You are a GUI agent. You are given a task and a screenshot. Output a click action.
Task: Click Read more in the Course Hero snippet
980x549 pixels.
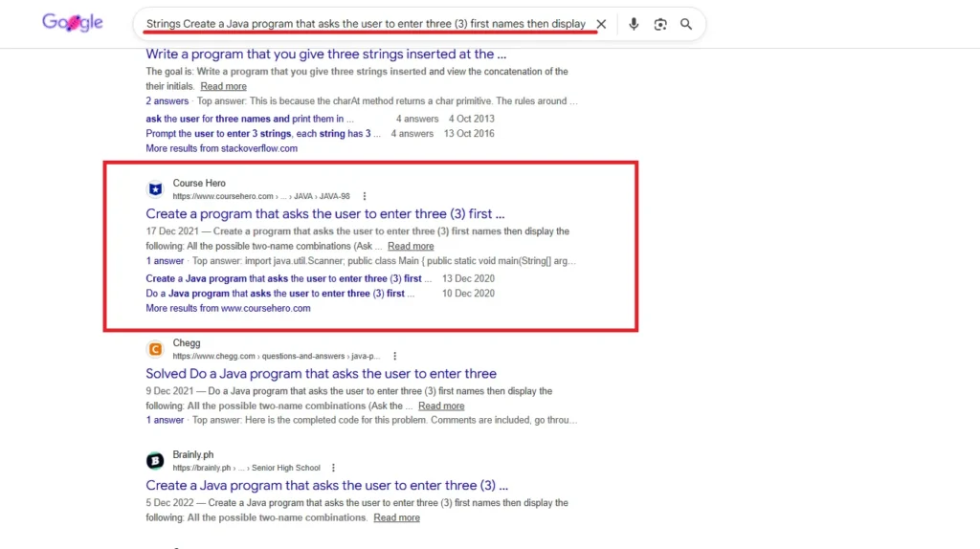point(410,246)
